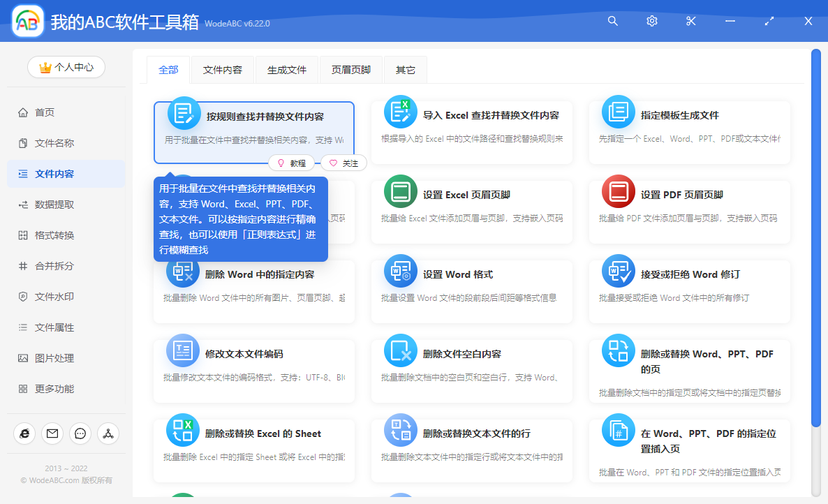Image resolution: width=828 pixels, height=504 pixels.
Task: Switch to the 页眉页脚 tab
Action: [x=350, y=70]
